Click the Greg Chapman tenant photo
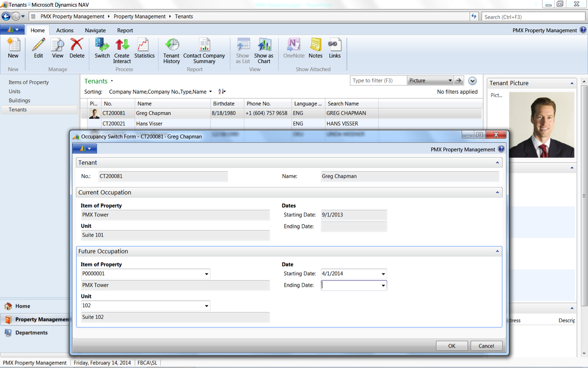This screenshot has height=368, width=588. [542, 125]
